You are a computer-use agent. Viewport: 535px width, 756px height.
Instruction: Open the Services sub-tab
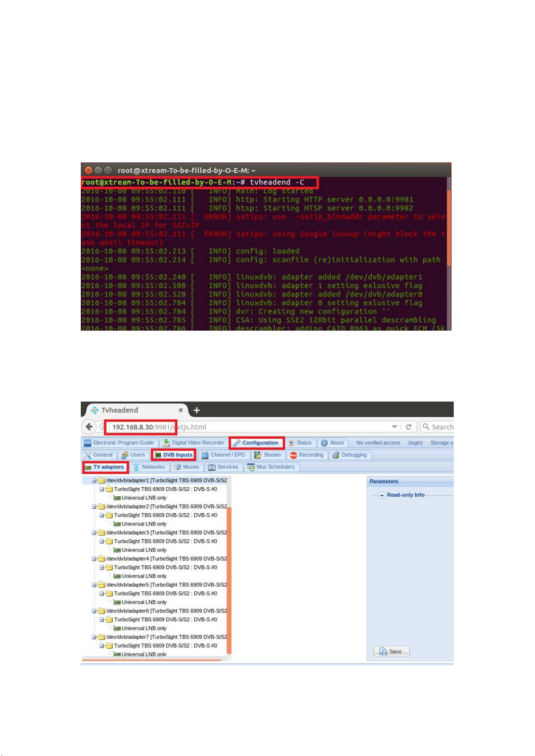click(x=223, y=467)
